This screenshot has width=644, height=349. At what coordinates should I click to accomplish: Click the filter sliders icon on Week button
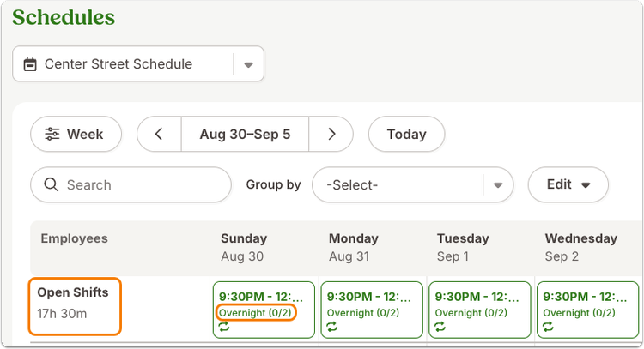52,134
